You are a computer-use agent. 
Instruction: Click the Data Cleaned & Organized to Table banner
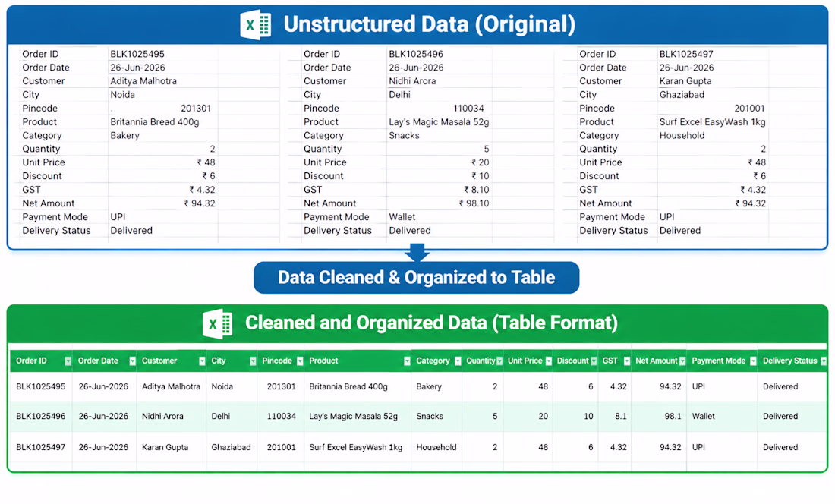[x=417, y=278]
